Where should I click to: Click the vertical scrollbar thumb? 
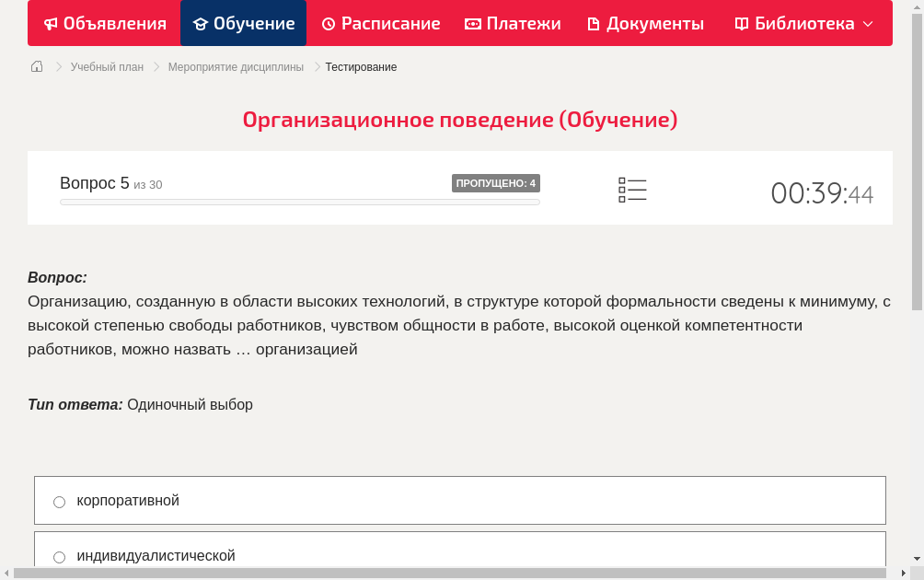[x=917, y=161]
